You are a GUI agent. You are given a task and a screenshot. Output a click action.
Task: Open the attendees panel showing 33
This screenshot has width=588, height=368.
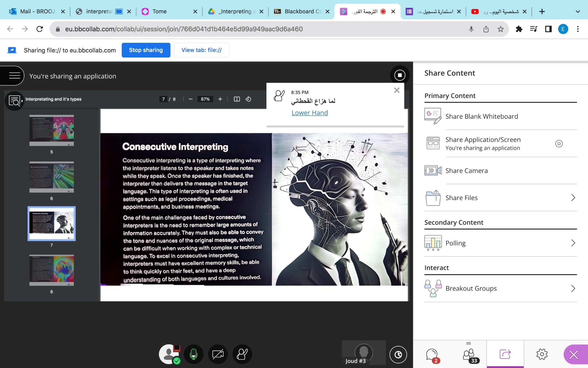tap(469, 354)
